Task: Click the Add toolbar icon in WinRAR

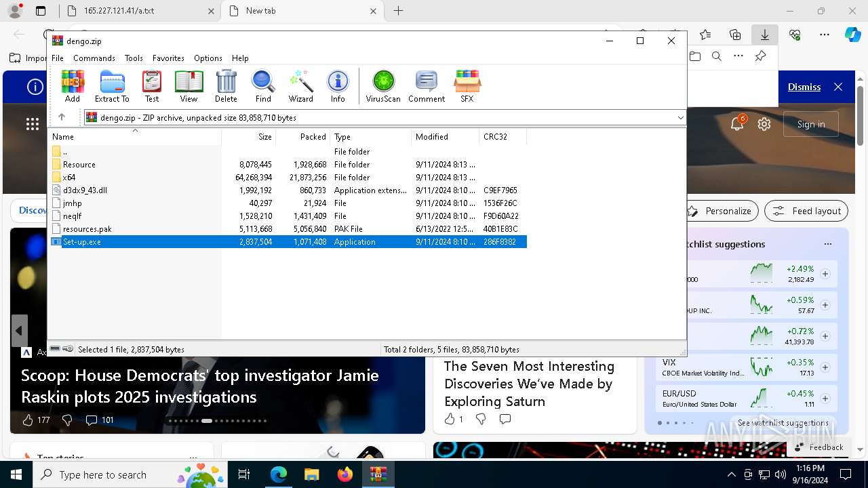Action: (x=73, y=86)
